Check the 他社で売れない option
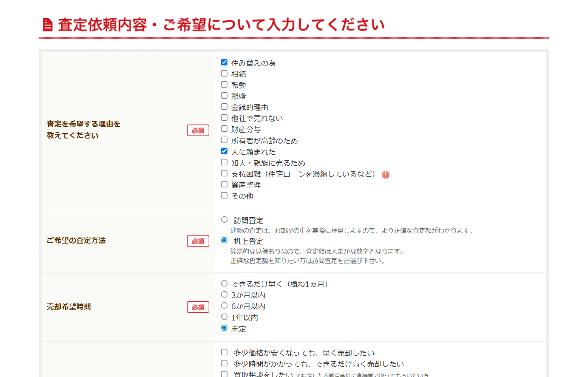 tap(224, 118)
